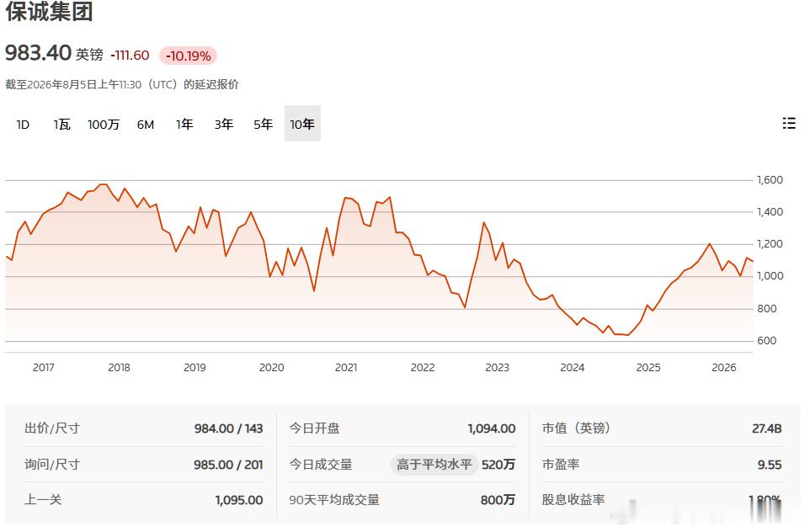
Task: Click the 2024 x-axis label
Action: [573, 367]
